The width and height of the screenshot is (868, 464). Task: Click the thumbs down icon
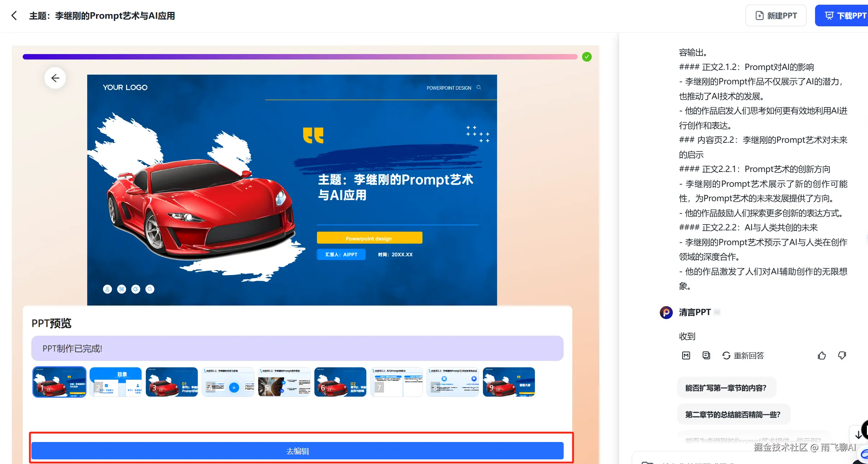(x=842, y=355)
